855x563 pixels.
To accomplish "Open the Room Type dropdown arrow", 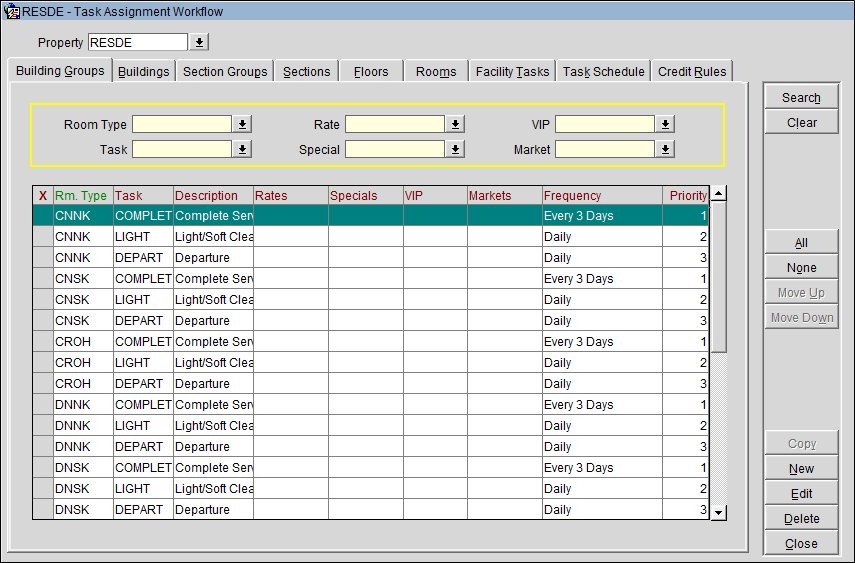I will 242,124.
